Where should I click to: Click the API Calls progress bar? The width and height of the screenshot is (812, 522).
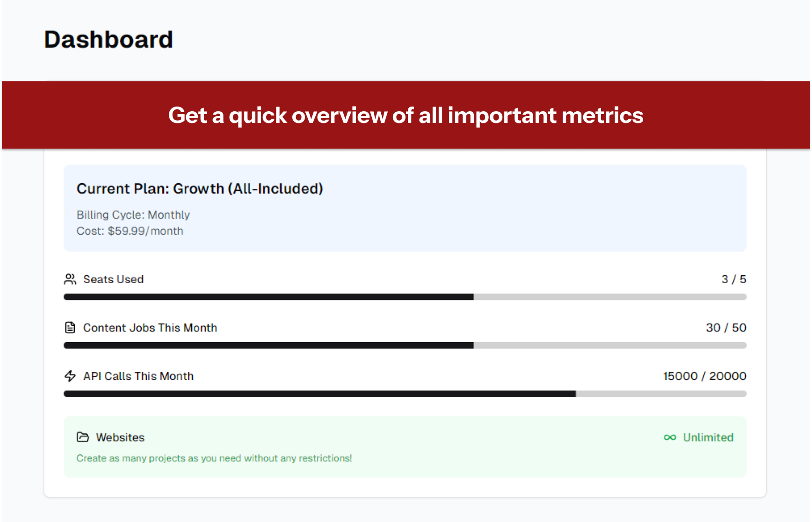(405, 394)
